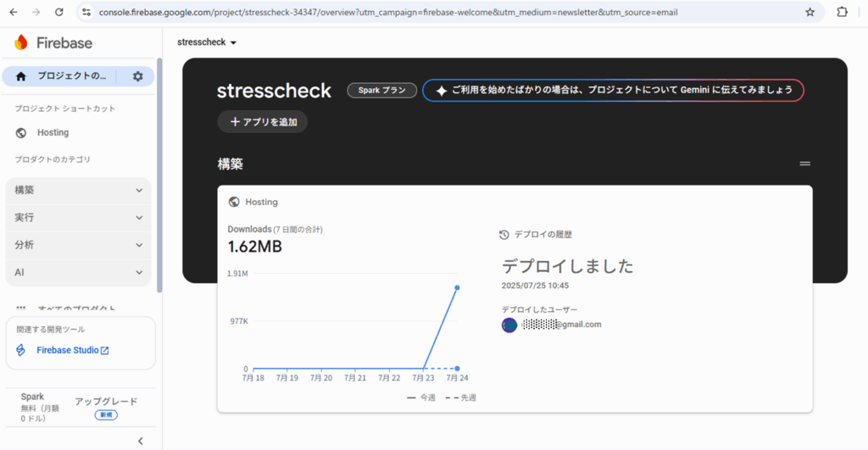Bookmark page with star icon
Screen dimensions: 868x450
(810, 12)
